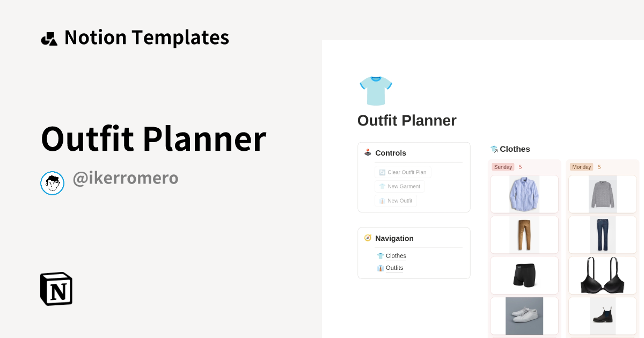Open the Clothes link in Navigation
Image resolution: width=644 pixels, height=338 pixels.
396,256
